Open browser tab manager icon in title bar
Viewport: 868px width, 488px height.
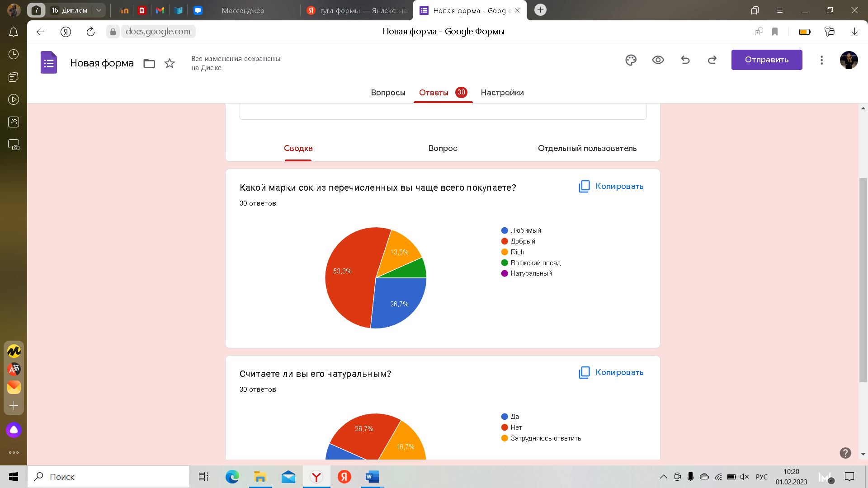coord(755,10)
